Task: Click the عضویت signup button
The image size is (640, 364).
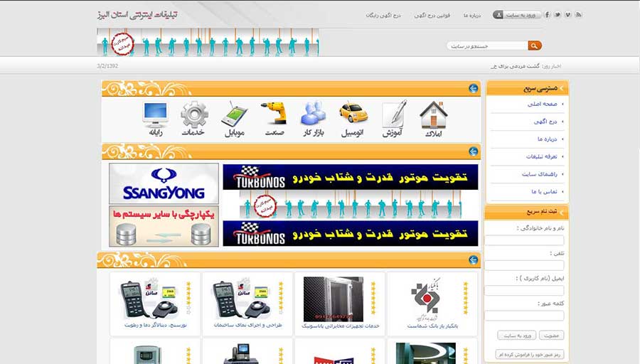Action: click(x=551, y=335)
